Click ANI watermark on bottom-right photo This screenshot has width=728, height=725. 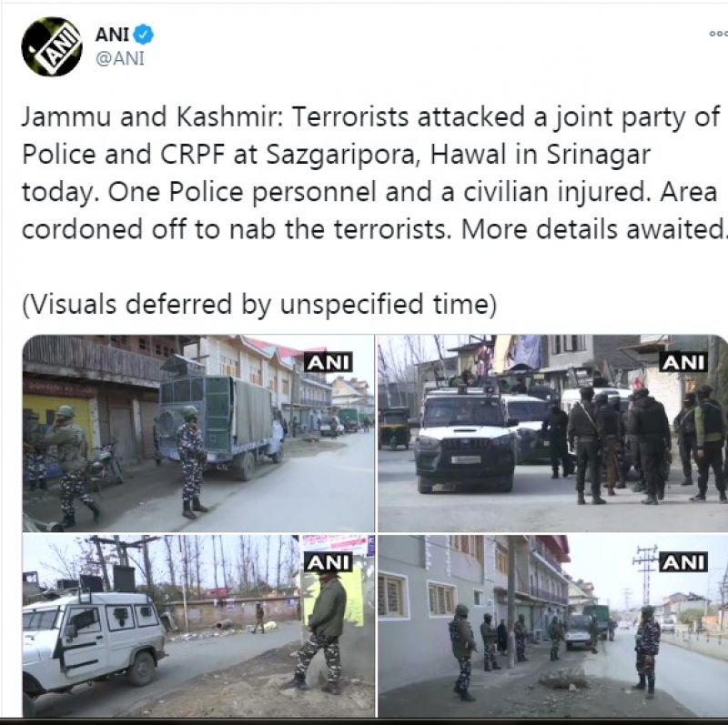[x=684, y=562]
